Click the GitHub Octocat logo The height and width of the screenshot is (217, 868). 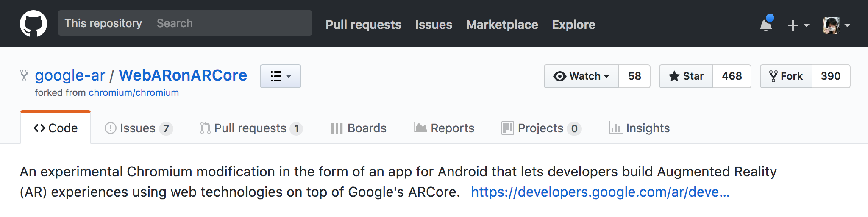(x=33, y=24)
